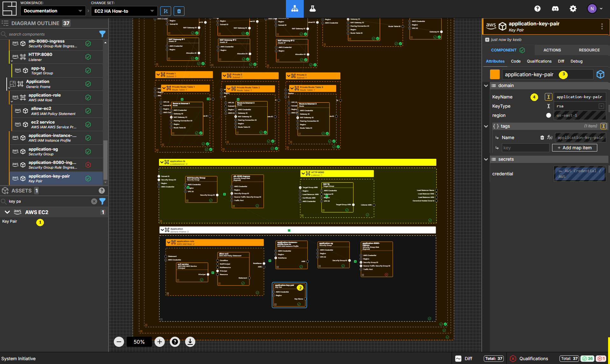Open the help question mark icon
Screen dimensions: 610x364
coord(537,9)
